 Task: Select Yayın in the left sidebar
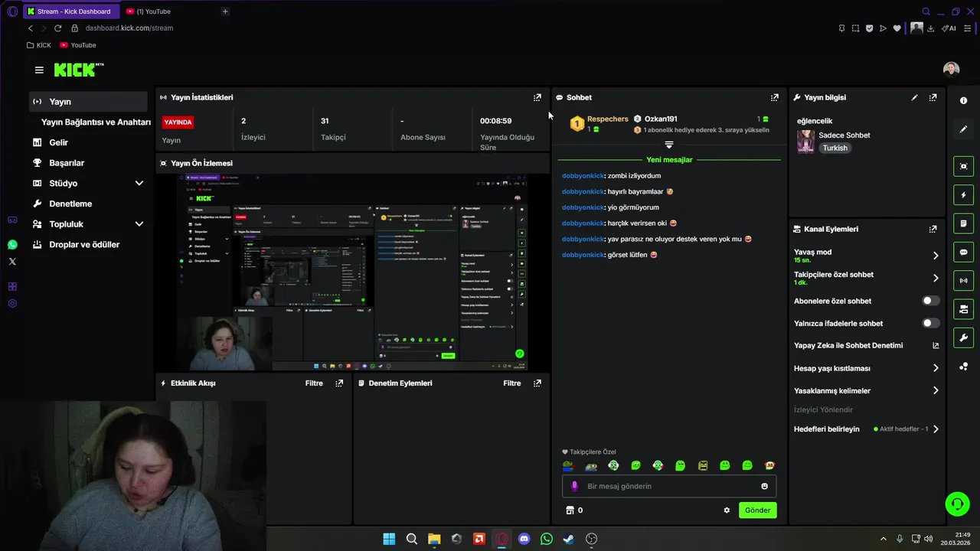[88, 102]
